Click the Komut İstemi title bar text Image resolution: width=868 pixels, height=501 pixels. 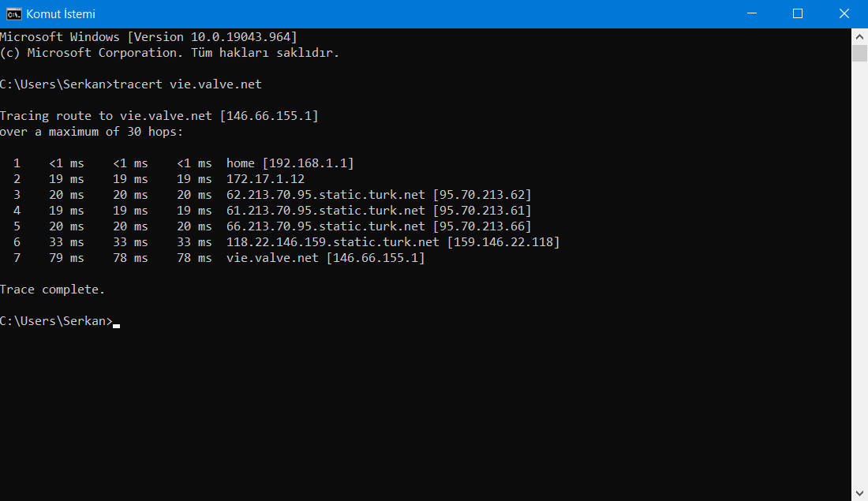[x=61, y=14]
